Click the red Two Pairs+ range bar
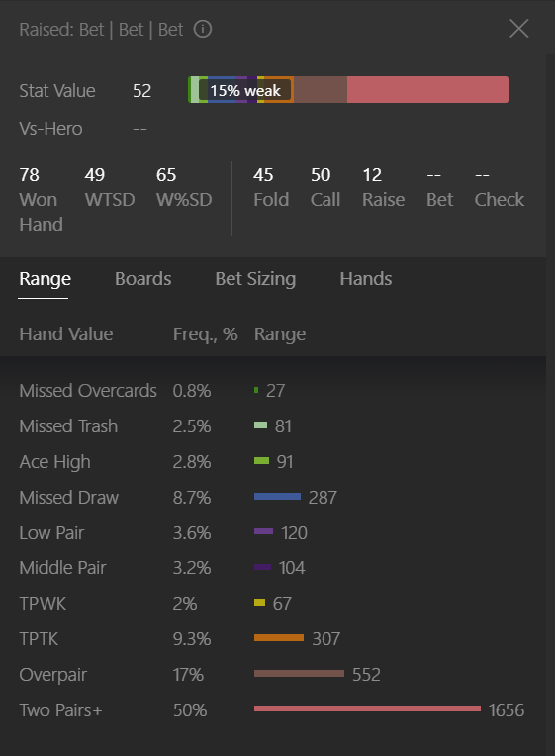555x756 pixels. 367,709
